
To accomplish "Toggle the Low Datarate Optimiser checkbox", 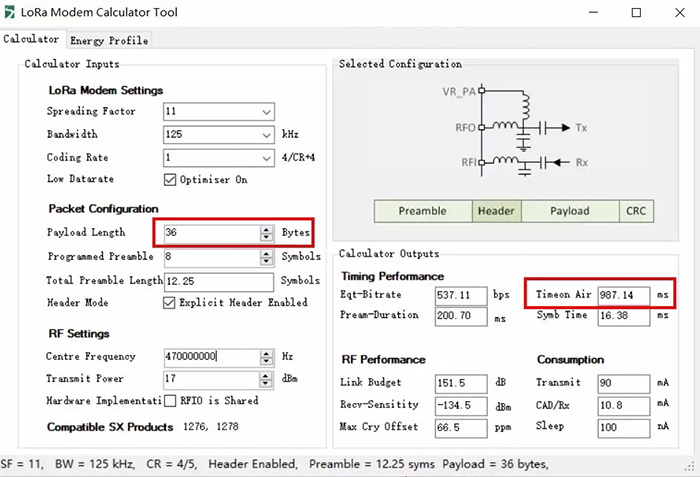I will click(169, 180).
